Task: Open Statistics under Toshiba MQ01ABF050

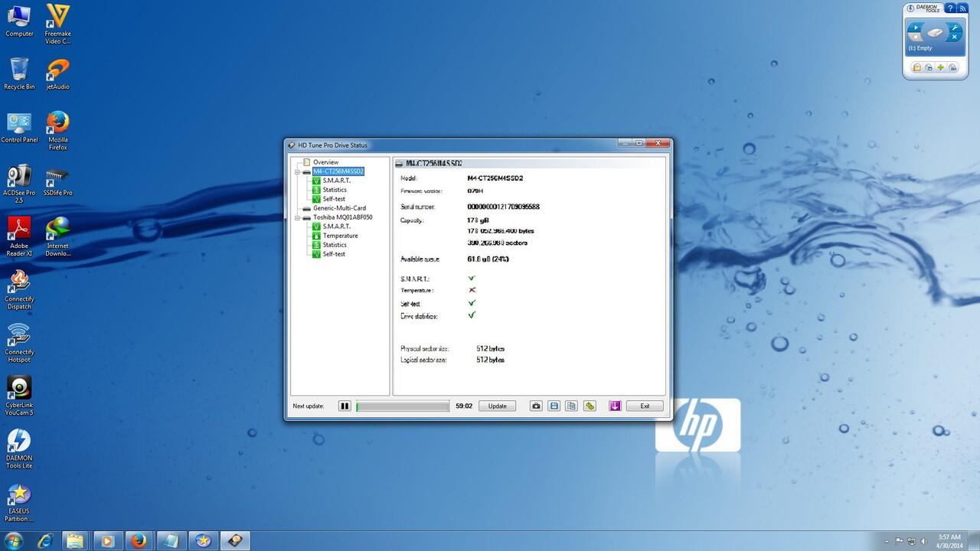Action: (x=335, y=245)
